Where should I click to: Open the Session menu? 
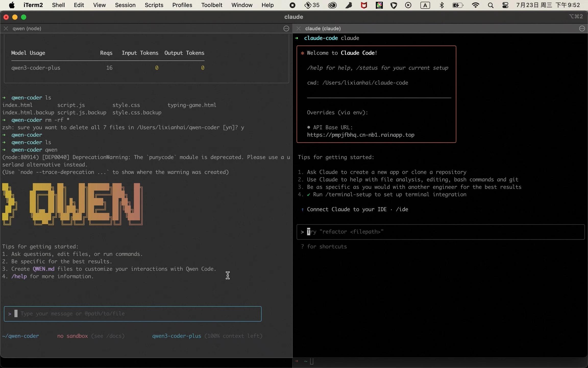coord(125,5)
